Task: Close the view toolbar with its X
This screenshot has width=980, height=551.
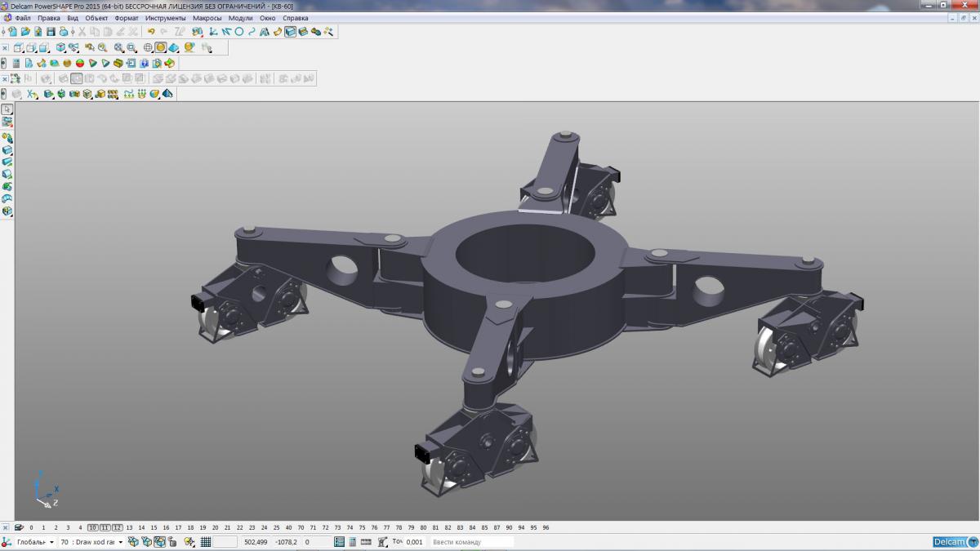Action: click(x=5, y=47)
